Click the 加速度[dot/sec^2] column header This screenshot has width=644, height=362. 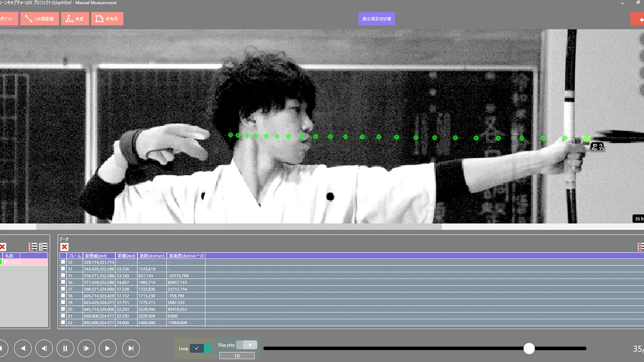pos(186,256)
